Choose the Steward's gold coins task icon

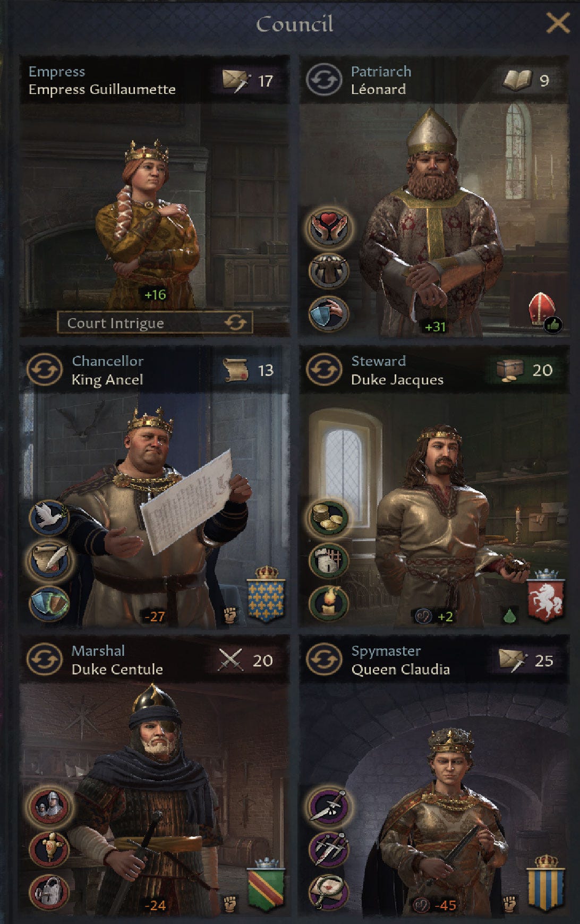tap(329, 518)
